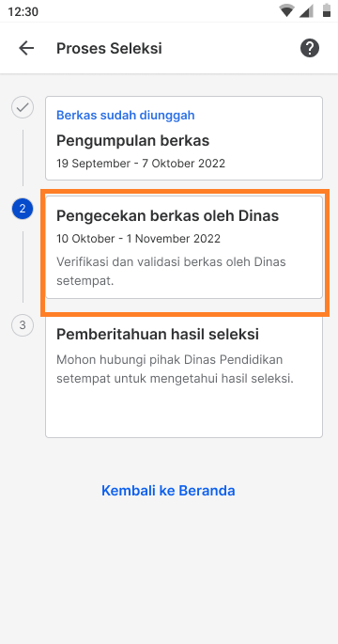The height and width of the screenshot is (644, 338).
Task: Select the step 3 circle indicator
Action: 23,325
